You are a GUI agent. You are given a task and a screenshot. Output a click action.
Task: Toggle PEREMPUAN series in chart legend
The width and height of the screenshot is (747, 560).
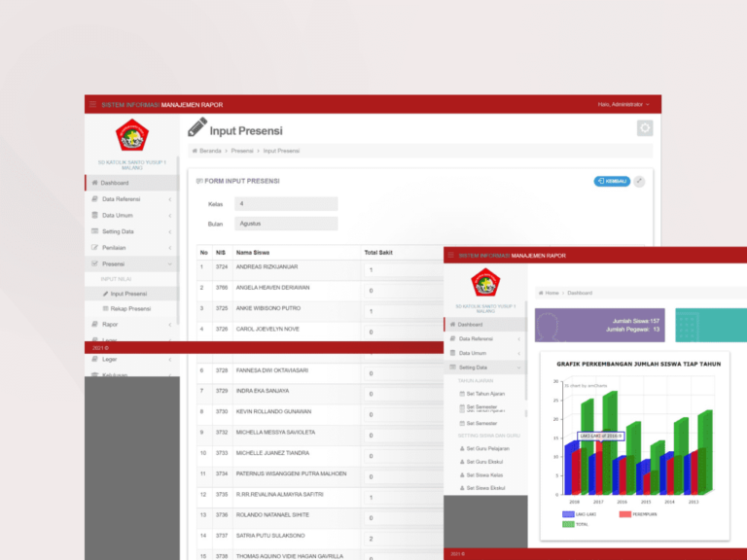(625, 514)
